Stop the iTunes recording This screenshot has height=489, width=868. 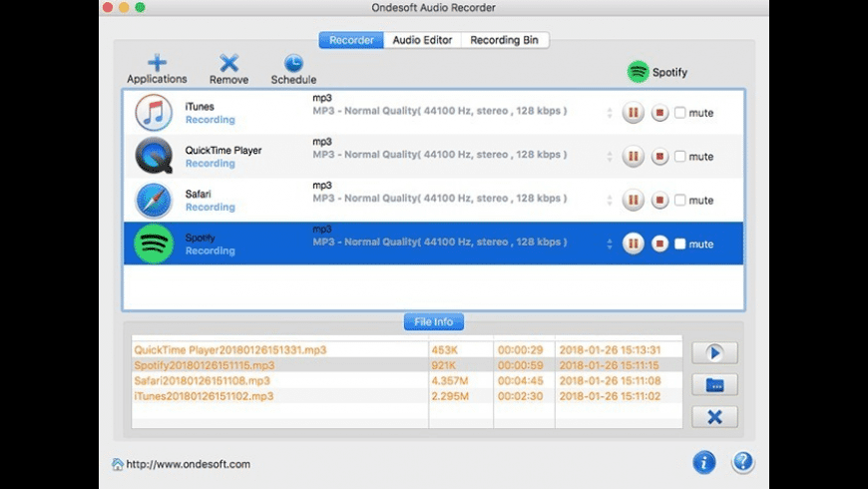pos(659,113)
